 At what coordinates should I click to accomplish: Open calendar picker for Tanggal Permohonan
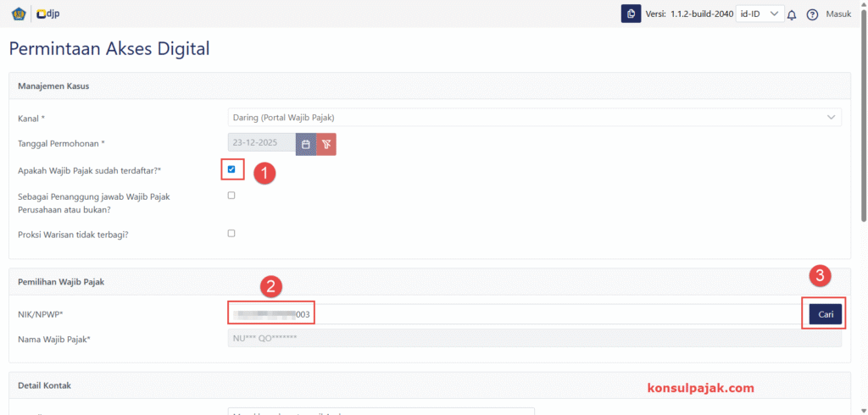click(306, 144)
